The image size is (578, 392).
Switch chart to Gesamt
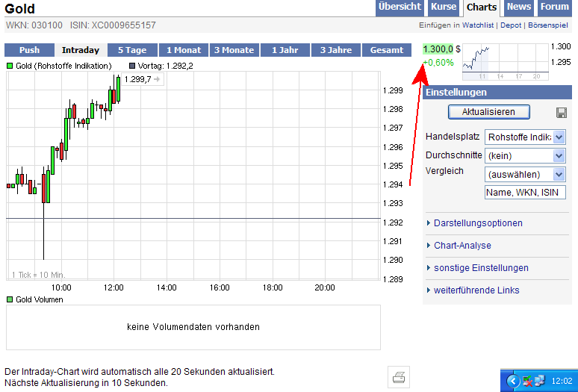(x=387, y=50)
